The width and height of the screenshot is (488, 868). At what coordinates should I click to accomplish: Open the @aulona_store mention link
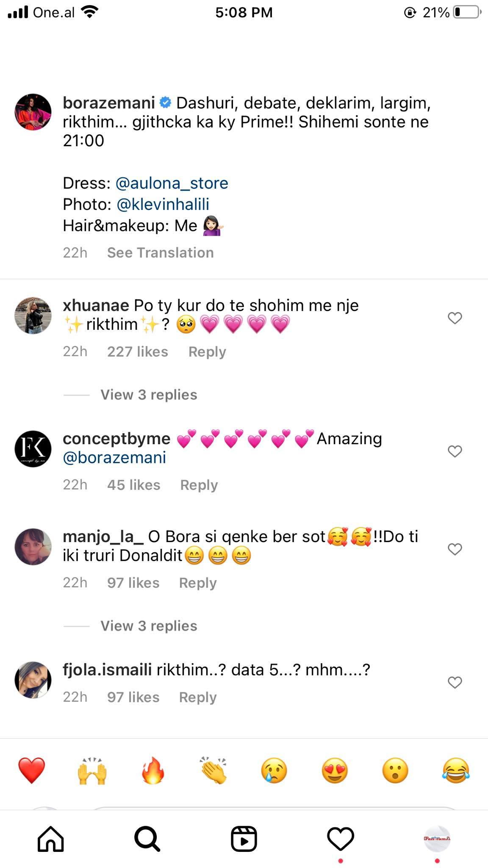coord(172,183)
